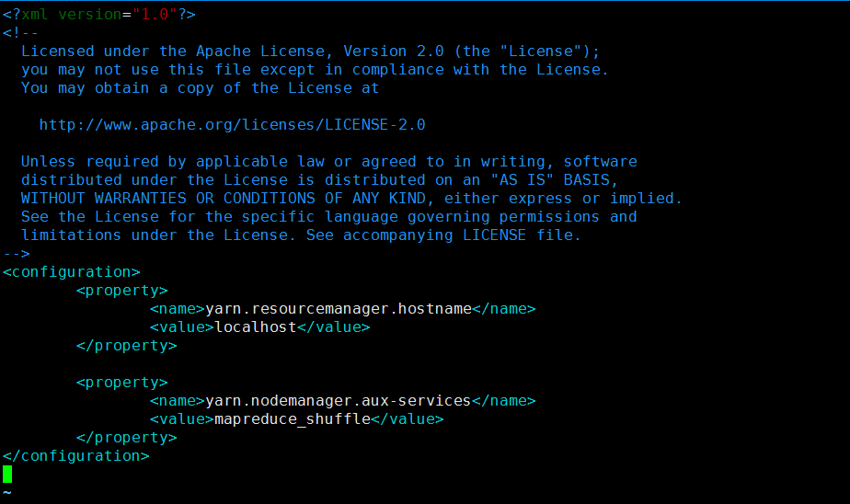This screenshot has height=504, width=850.
Task: Click the WITHOUT WARRANTIES comment line
Action: (x=351, y=198)
